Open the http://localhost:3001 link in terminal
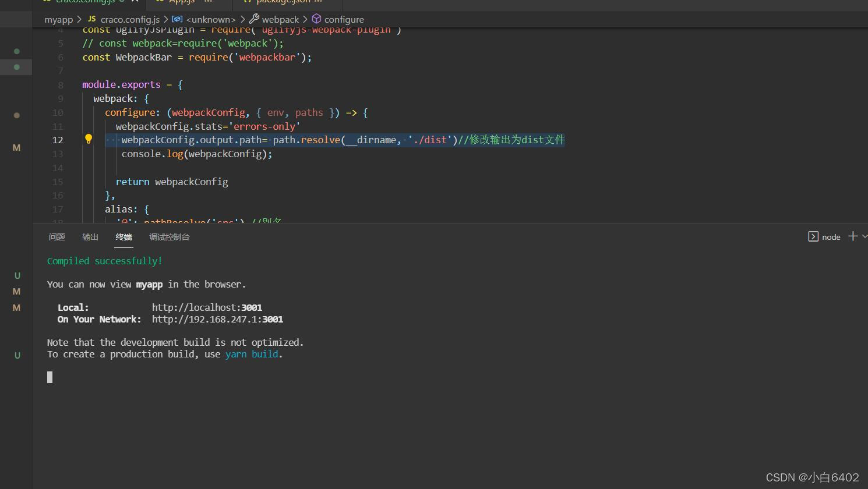The width and height of the screenshot is (868, 489). (x=207, y=307)
